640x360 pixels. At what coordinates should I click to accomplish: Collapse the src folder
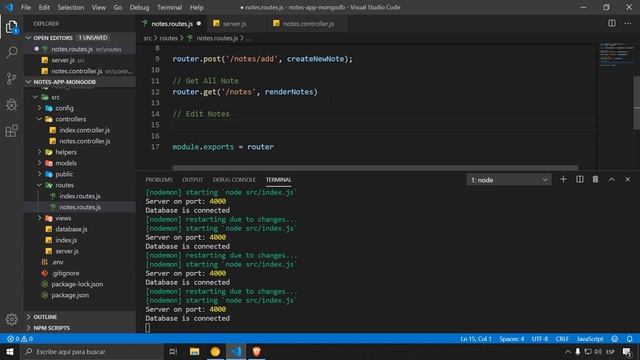pyautogui.click(x=36, y=97)
